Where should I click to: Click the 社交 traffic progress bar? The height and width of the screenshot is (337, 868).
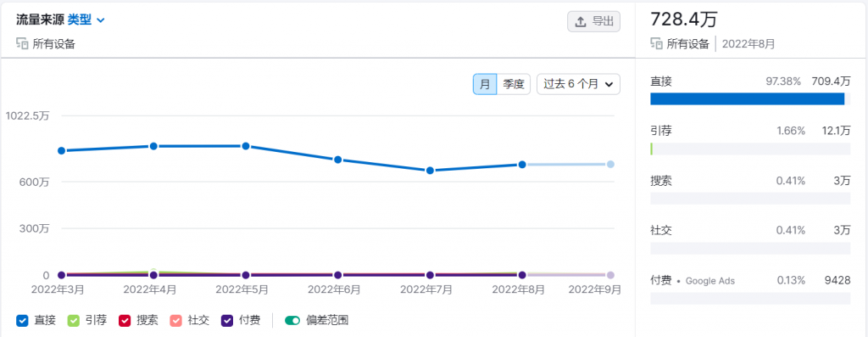coord(750,249)
